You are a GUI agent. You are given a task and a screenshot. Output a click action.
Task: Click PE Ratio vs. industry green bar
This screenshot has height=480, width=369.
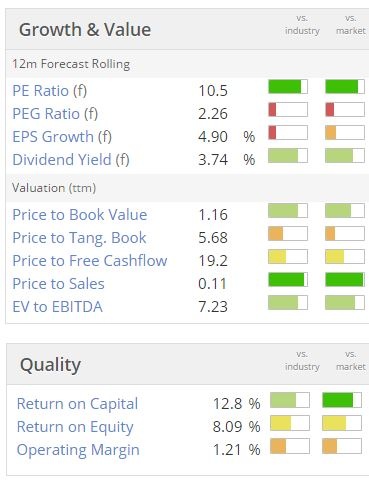288,87
